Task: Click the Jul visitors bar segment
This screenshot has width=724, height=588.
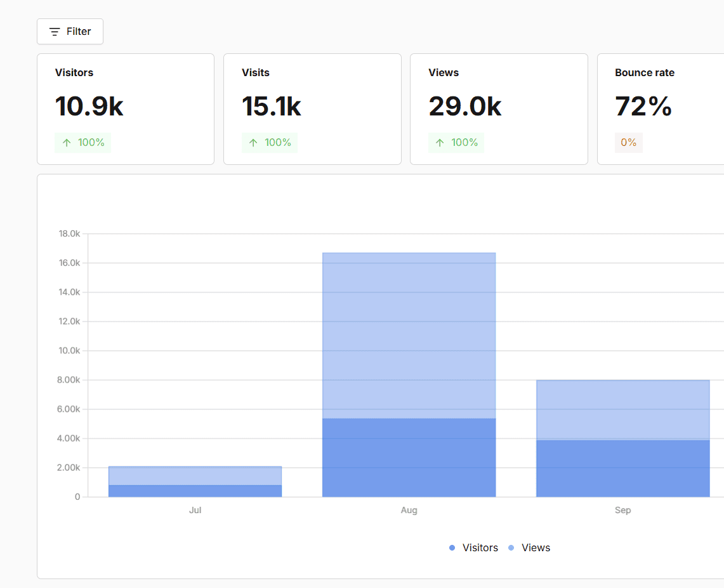Action: click(x=195, y=491)
